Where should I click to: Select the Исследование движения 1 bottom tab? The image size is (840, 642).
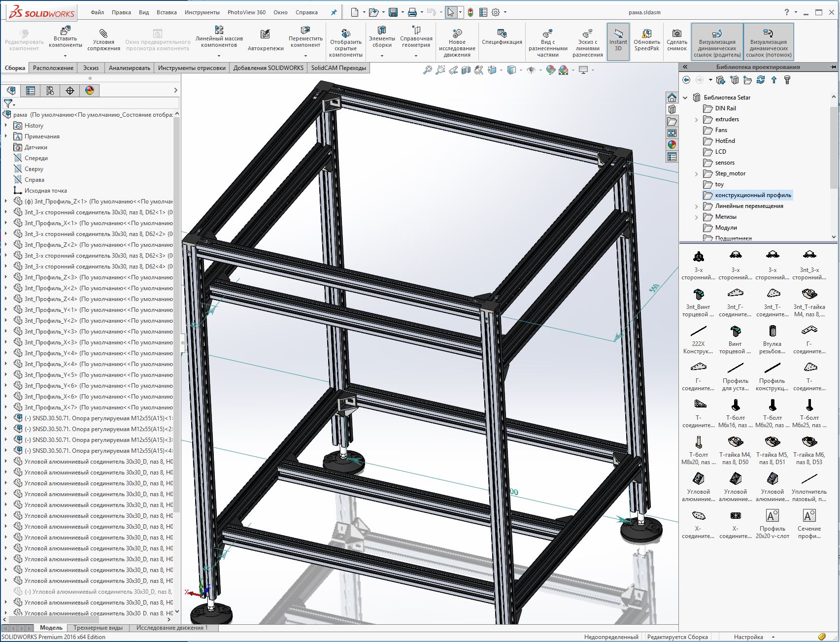coord(172,628)
